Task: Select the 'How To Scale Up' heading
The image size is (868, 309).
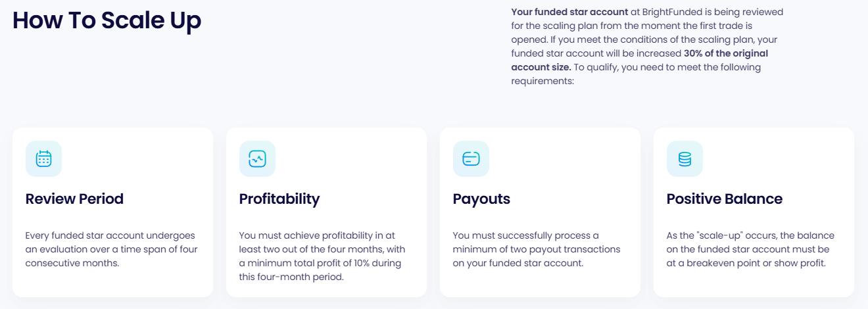Action: click(107, 20)
